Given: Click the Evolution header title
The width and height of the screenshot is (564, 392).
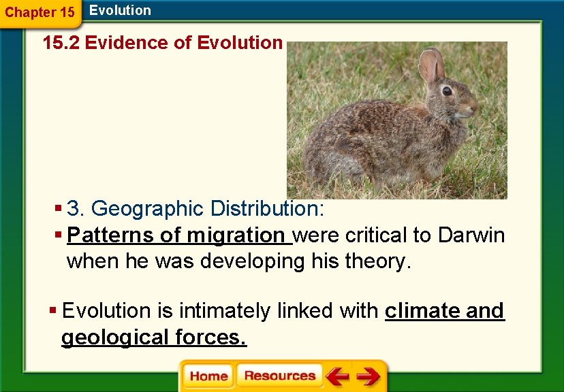Looking at the screenshot, I should [x=120, y=10].
